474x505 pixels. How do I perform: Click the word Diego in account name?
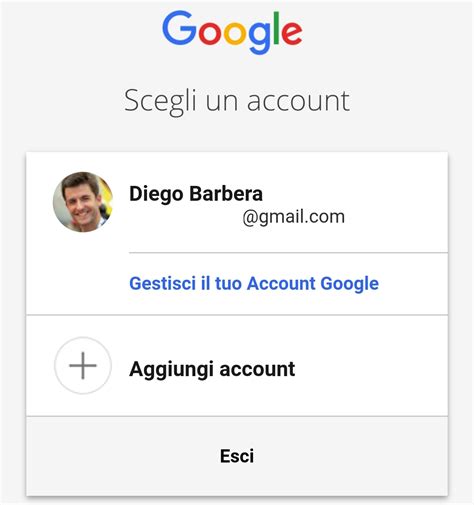pos(156,194)
